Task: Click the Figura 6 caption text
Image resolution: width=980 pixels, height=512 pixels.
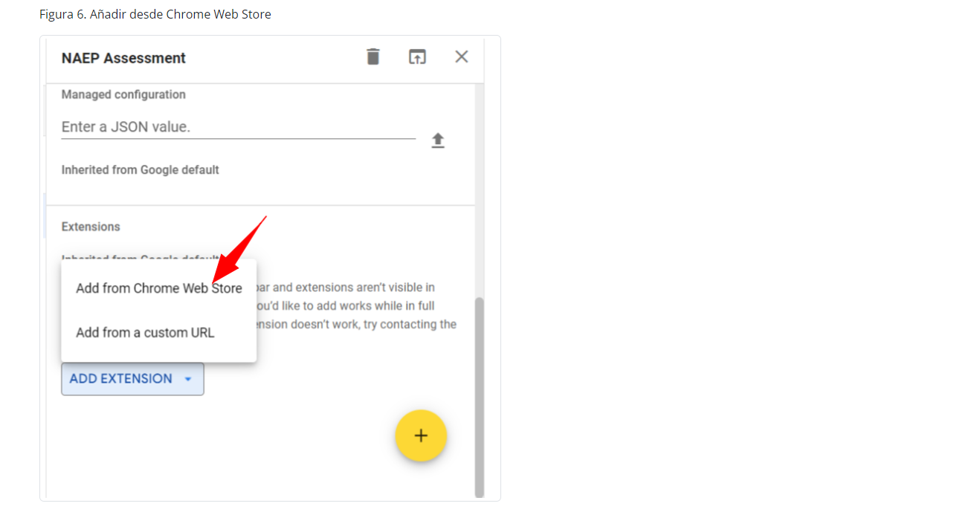Action: click(x=155, y=14)
